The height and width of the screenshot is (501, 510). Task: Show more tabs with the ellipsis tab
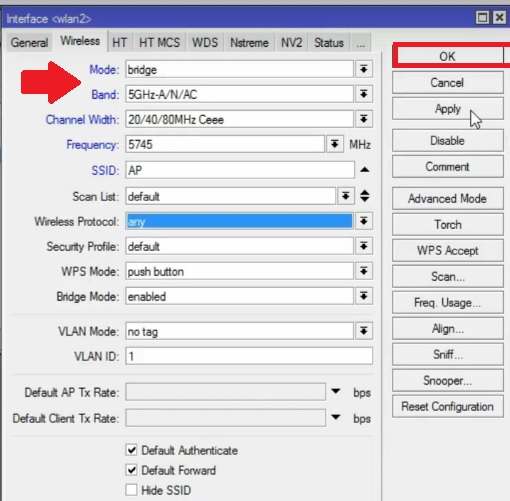tap(361, 42)
